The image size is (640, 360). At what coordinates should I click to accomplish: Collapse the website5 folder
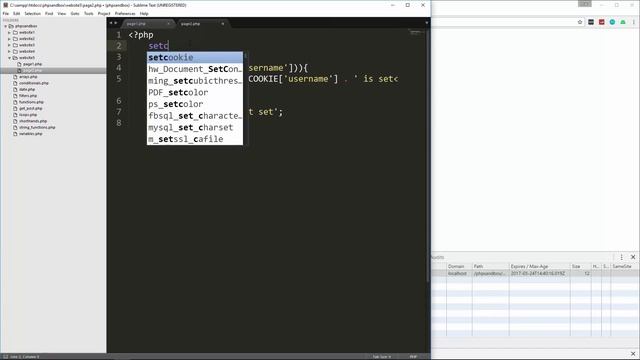9,58
